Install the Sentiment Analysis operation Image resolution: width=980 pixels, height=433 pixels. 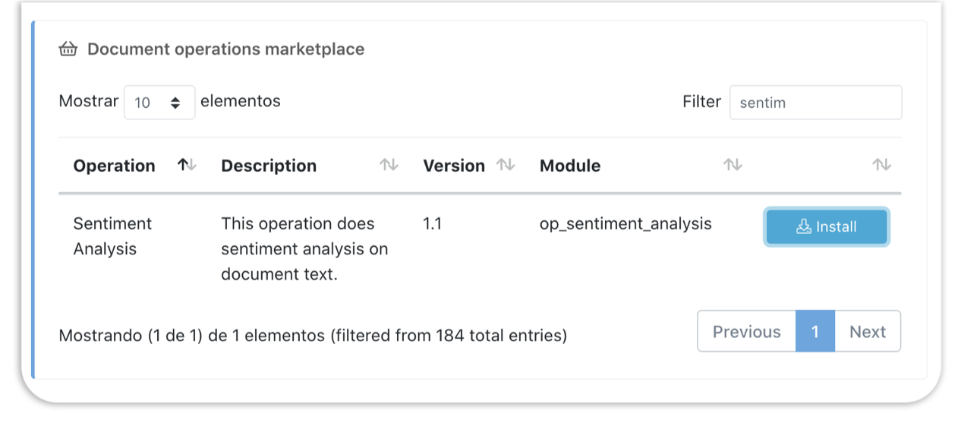click(826, 227)
